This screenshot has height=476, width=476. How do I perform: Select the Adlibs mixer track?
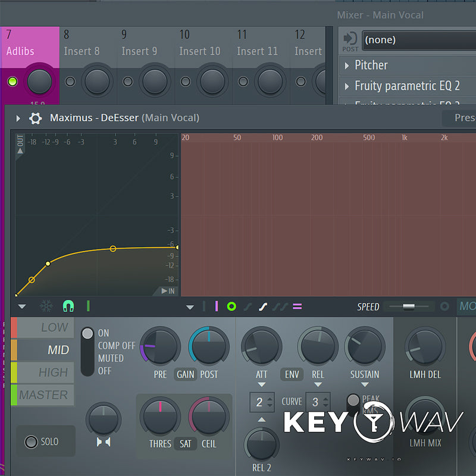click(x=30, y=47)
